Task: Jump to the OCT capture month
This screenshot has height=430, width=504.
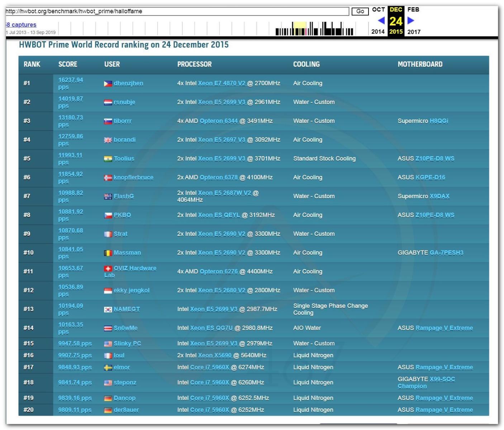Action: coord(379,10)
